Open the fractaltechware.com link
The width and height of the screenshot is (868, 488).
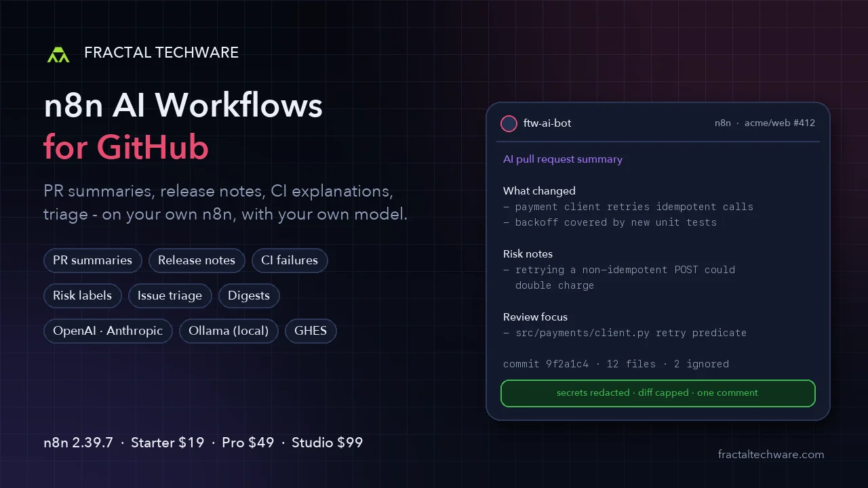(x=771, y=455)
